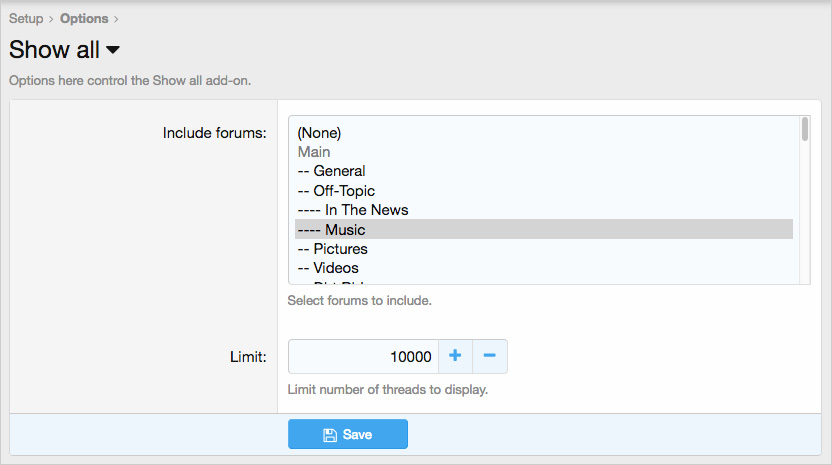This screenshot has width=832, height=465.
Task: Click the empty forum list scrollbar track
Action: [805, 220]
